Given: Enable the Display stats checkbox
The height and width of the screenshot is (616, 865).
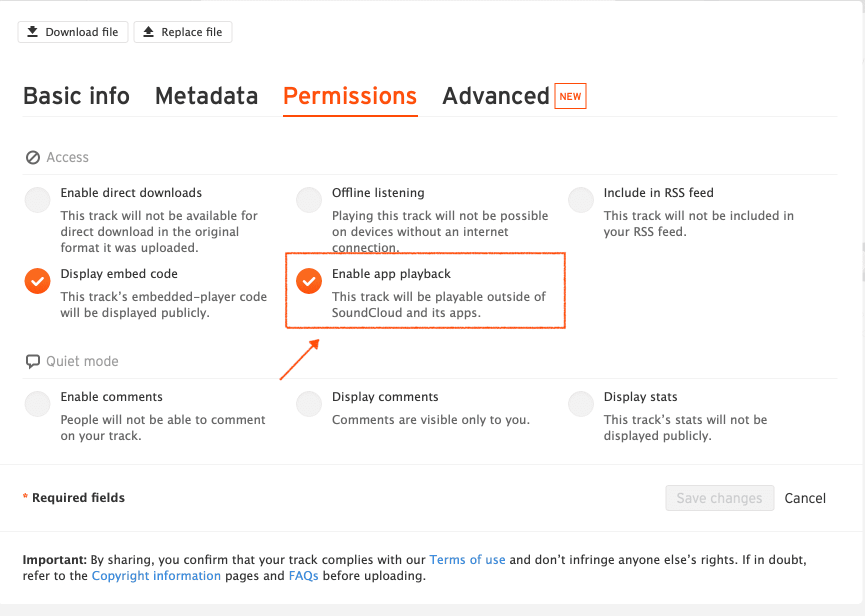Looking at the screenshot, I should [581, 404].
